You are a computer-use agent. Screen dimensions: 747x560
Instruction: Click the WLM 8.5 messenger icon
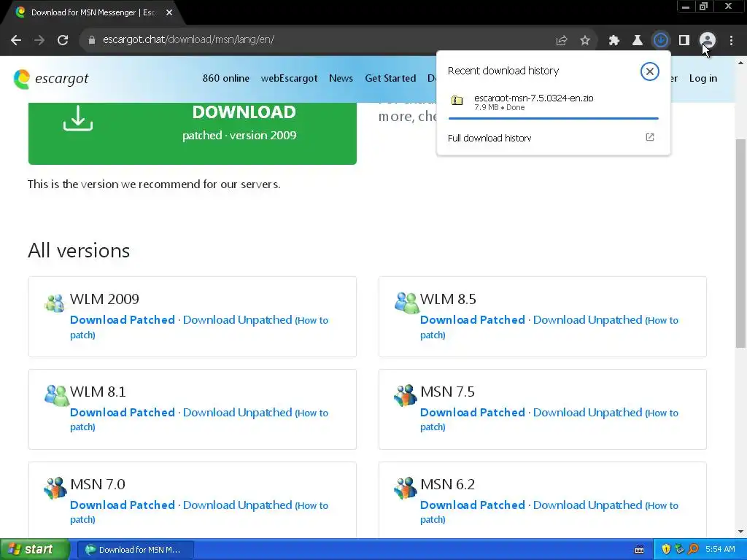406,303
